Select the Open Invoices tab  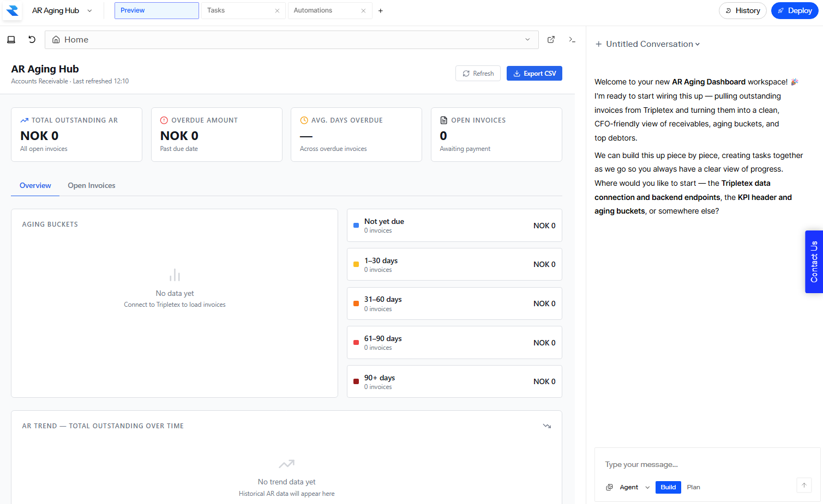point(92,186)
